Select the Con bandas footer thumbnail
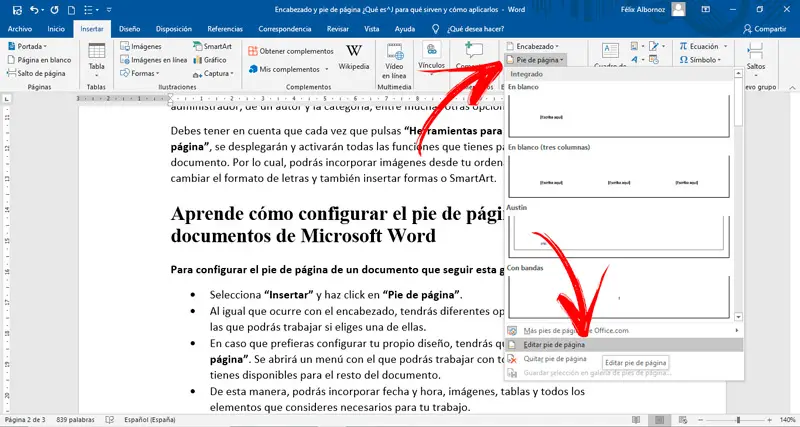 [x=619, y=296]
